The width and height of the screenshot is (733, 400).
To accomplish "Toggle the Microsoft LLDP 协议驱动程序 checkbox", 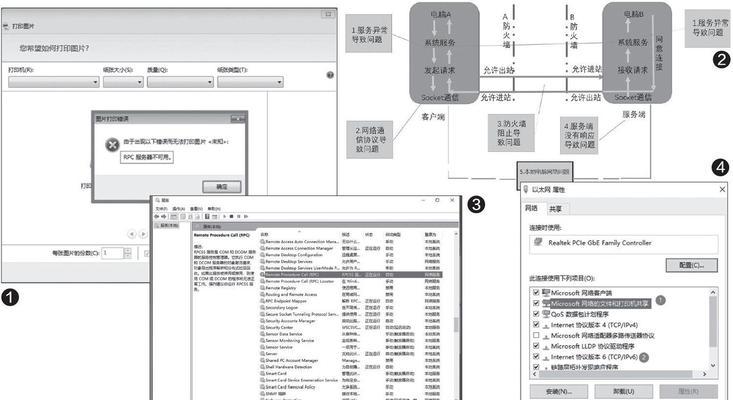I will click(536, 346).
